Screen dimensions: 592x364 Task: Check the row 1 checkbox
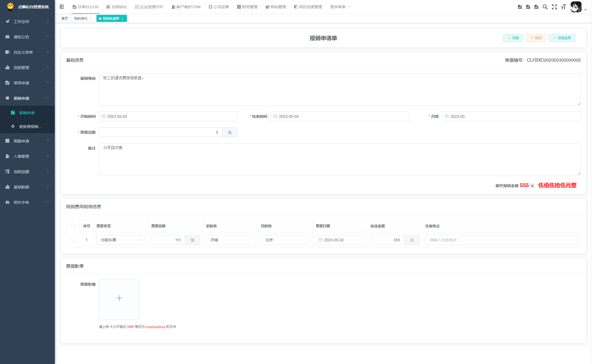(x=73, y=240)
